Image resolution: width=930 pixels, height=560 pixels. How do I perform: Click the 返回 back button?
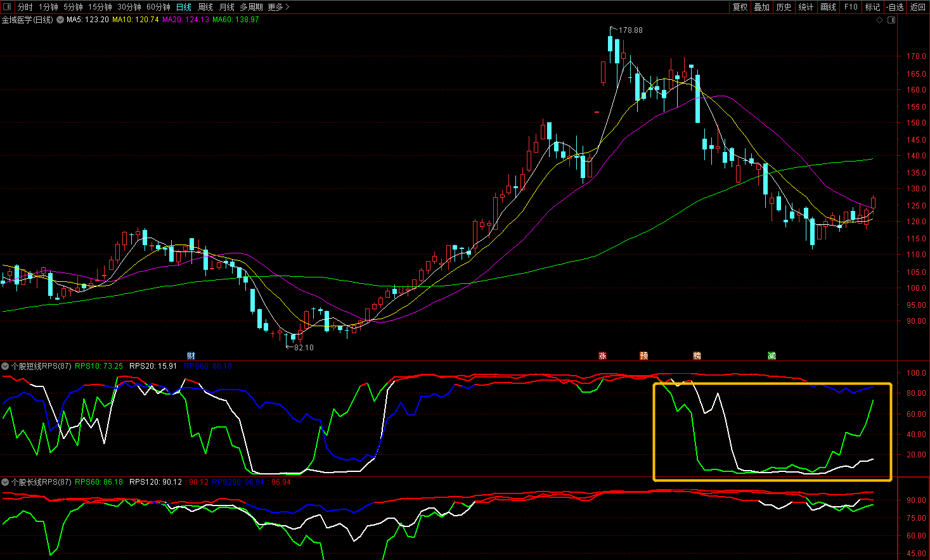tap(918, 7)
